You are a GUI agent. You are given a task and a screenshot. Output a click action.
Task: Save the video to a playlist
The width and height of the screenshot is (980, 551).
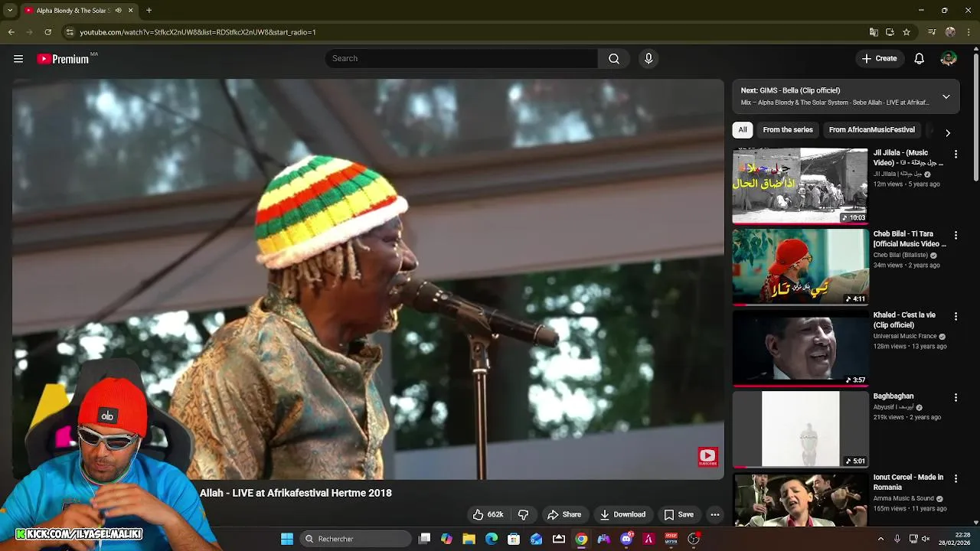coord(678,515)
